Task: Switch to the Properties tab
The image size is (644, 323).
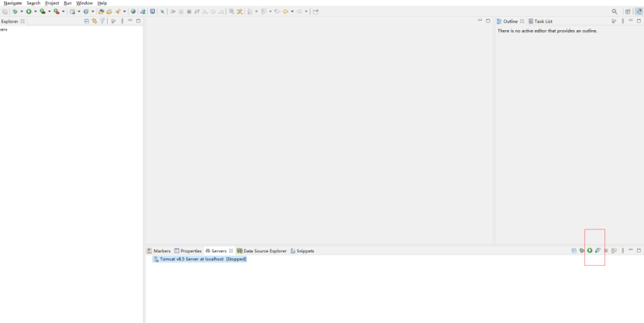Action: [x=188, y=251]
